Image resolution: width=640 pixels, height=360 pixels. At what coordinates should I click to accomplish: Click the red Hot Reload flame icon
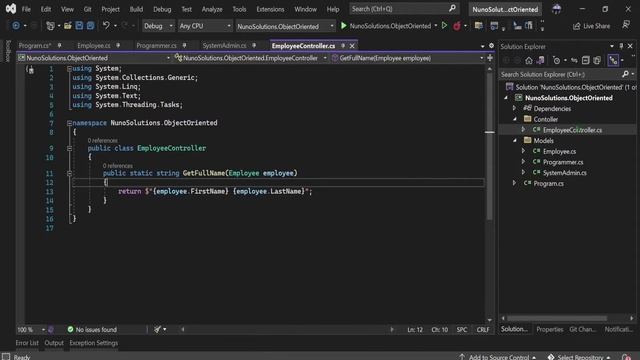point(457,26)
